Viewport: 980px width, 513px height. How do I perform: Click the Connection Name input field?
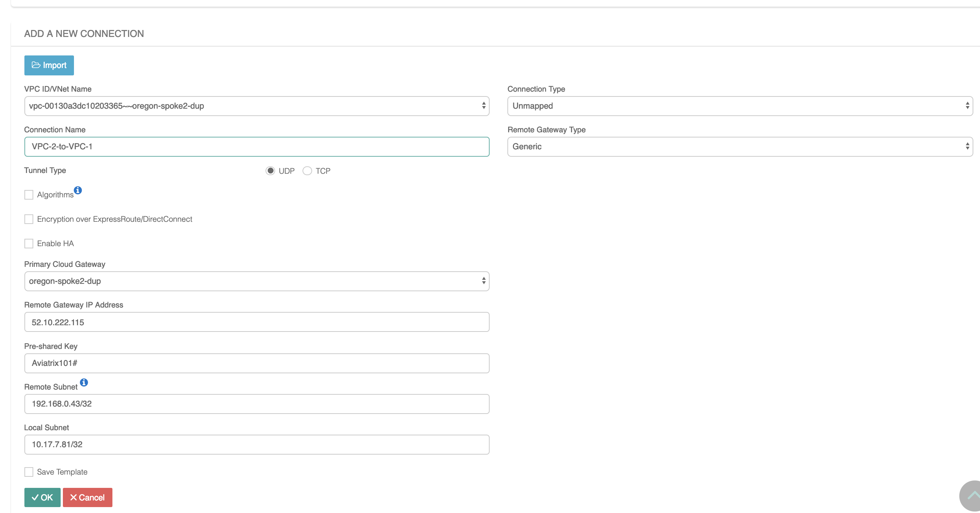pos(257,147)
